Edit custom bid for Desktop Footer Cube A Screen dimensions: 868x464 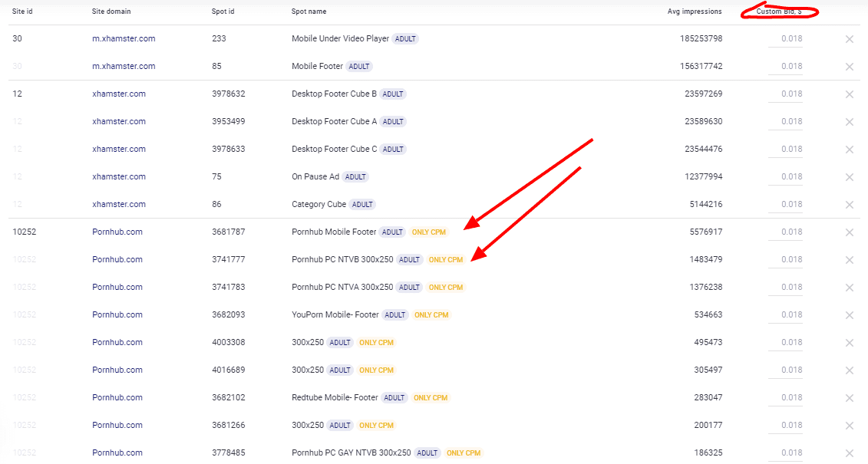pyautogui.click(x=786, y=122)
